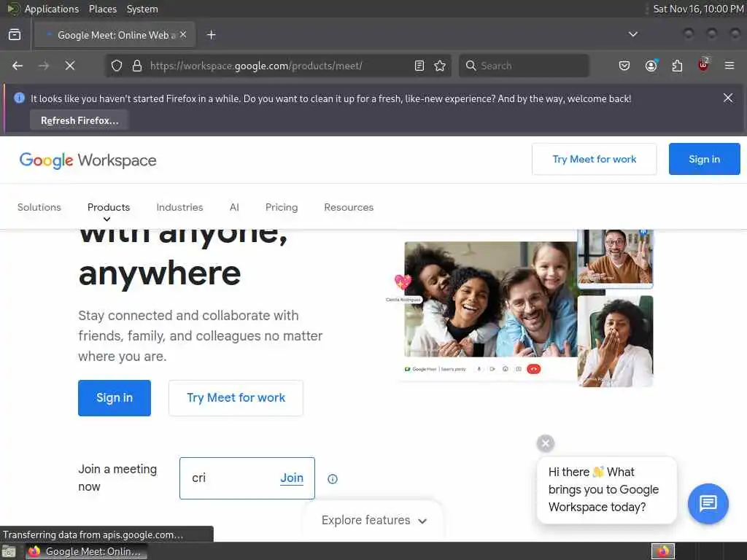747x560 pixels.
Task: Open the Solutions navigation menu
Action: 39,207
